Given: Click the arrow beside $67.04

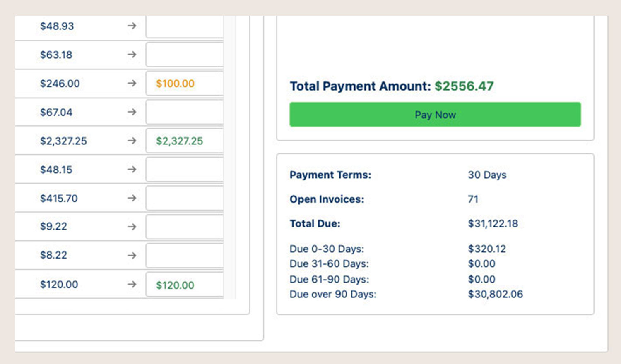Looking at the screenshot, I should [x=132, y=112].
